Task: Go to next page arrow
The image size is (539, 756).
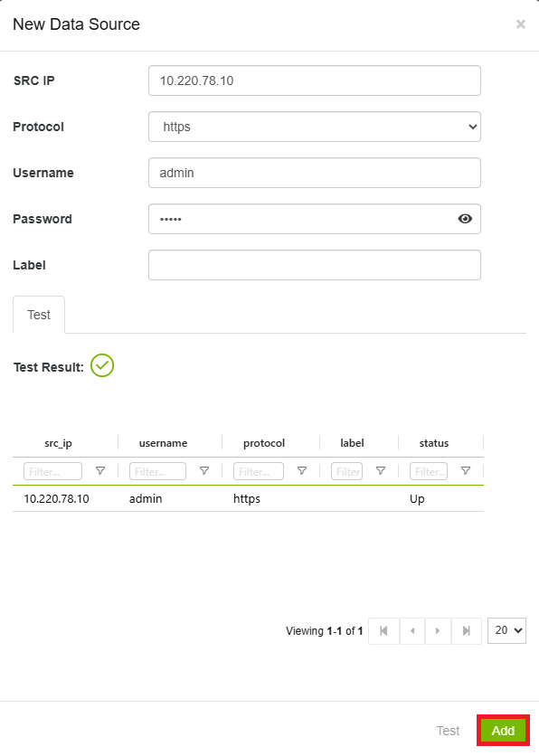Action: (438, 630)
